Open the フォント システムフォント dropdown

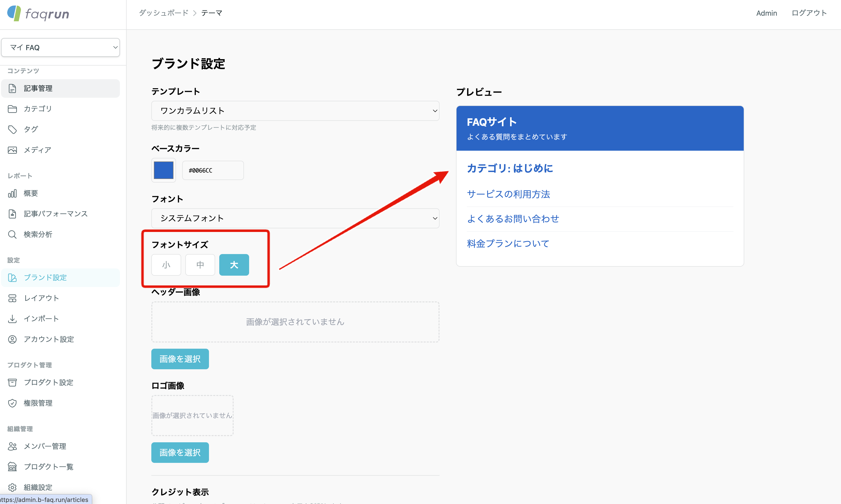click(x=295, y=218)
